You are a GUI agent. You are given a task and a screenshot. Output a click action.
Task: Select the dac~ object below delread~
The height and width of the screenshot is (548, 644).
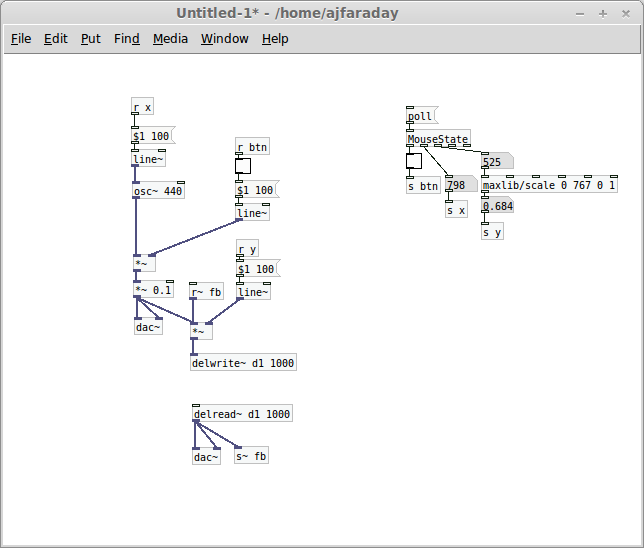[206, 456]
